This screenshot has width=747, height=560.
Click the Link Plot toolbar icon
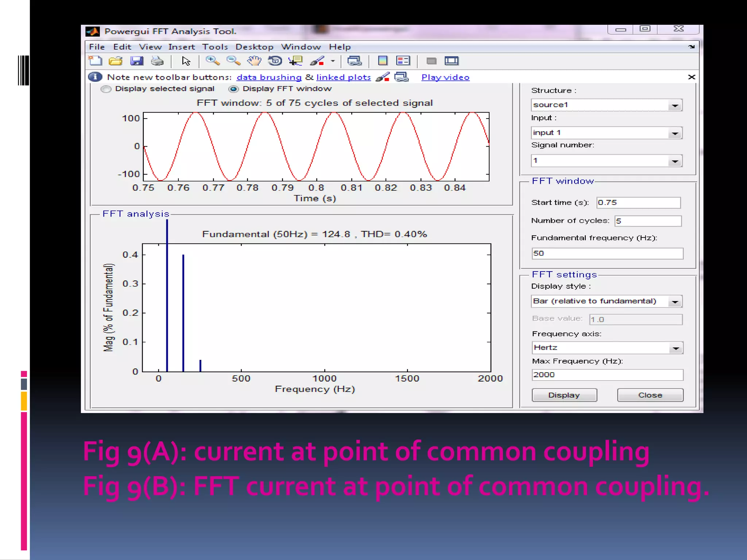pyautogui.click(x=355, y=61)
